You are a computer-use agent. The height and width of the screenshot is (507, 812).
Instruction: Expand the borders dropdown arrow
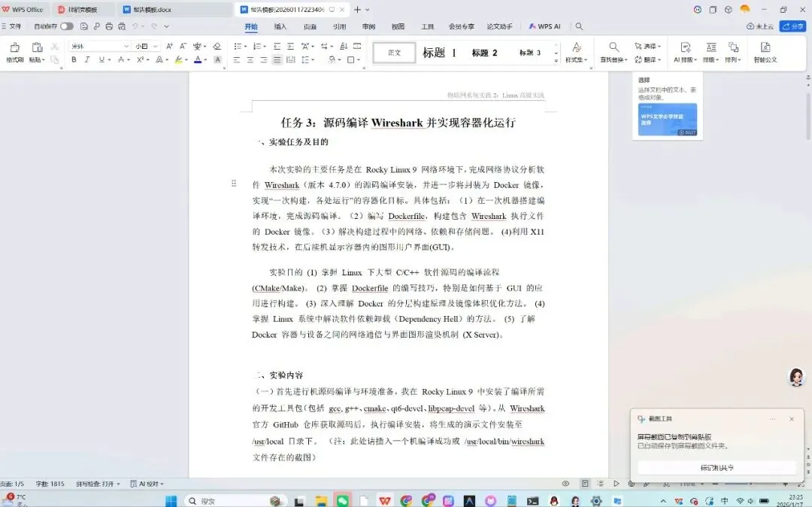coord(359,60)
